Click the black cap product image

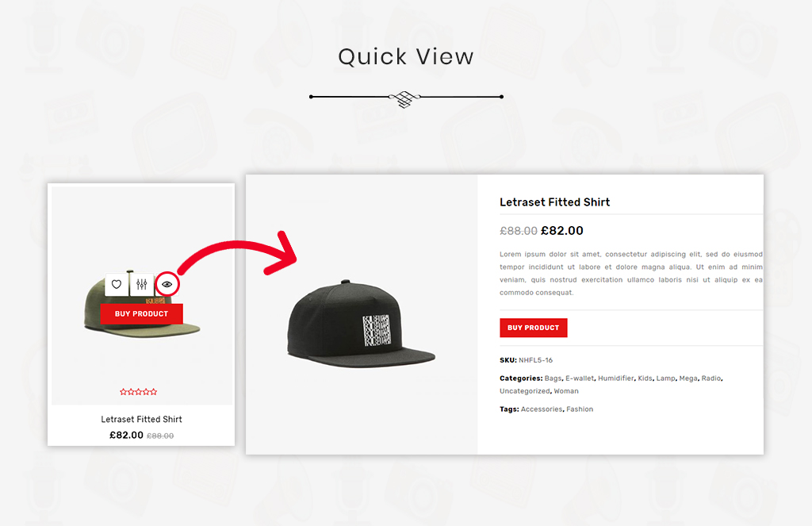coord(362,324)
